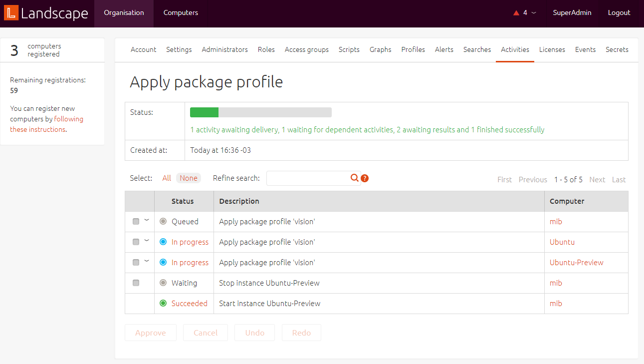Switch to the Roles tab
The image size is (644, 364).
(x=266, y=49)
